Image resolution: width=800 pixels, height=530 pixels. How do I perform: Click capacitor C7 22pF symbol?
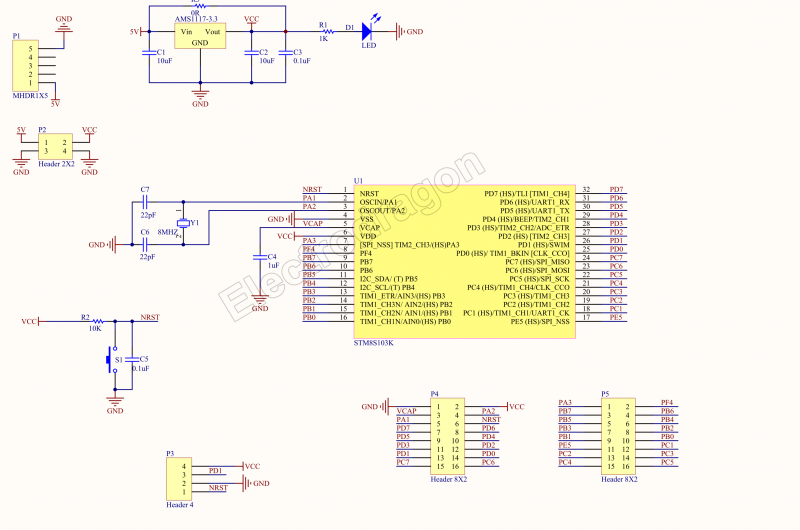(x=145, y=202)
